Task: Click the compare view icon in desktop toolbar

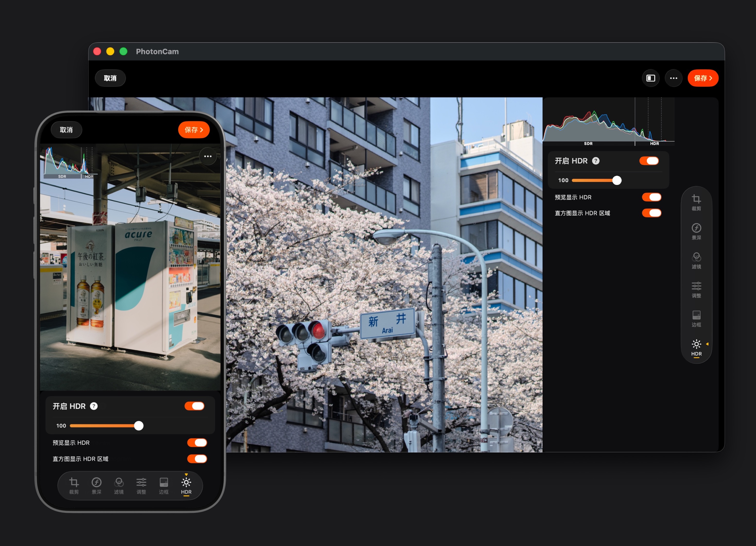Action: tap(650, 78)
